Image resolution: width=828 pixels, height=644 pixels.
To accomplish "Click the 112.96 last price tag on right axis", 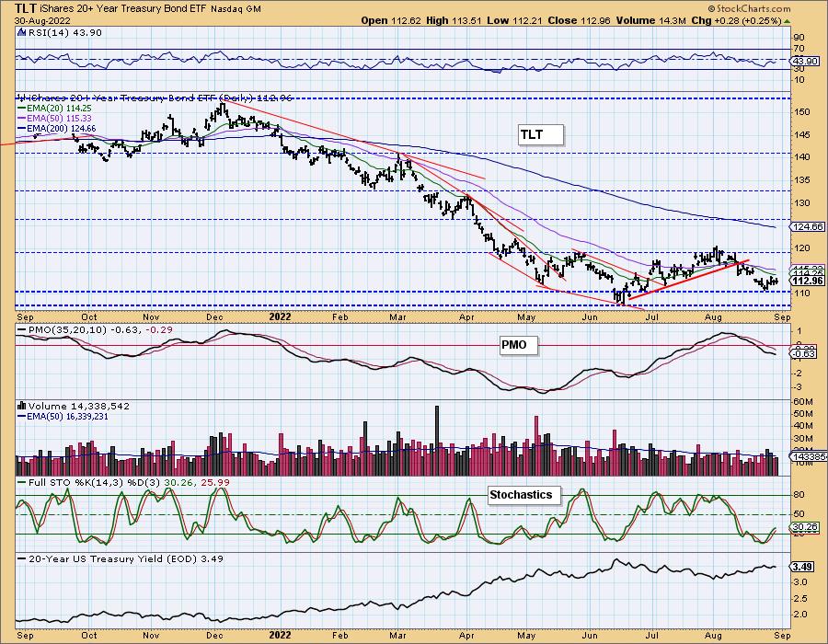I will [x=807, y=281].
